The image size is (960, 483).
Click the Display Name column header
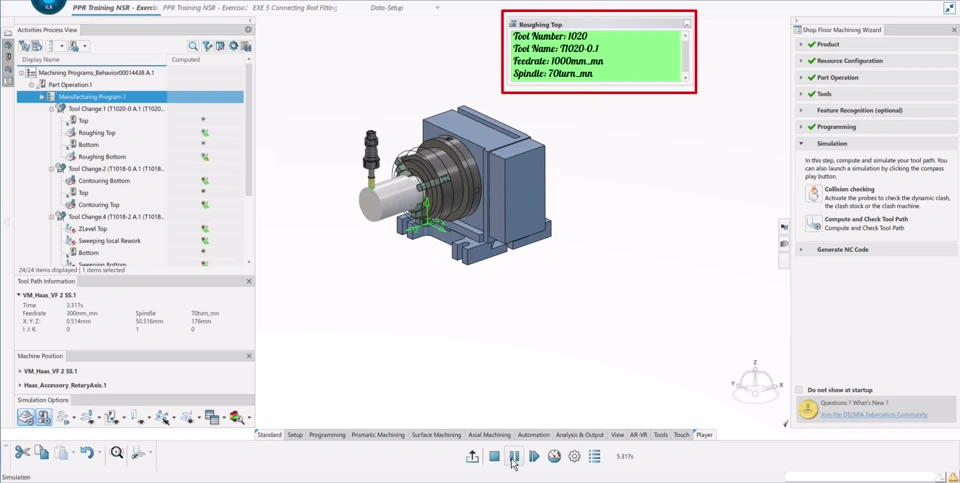pos(92,59)
